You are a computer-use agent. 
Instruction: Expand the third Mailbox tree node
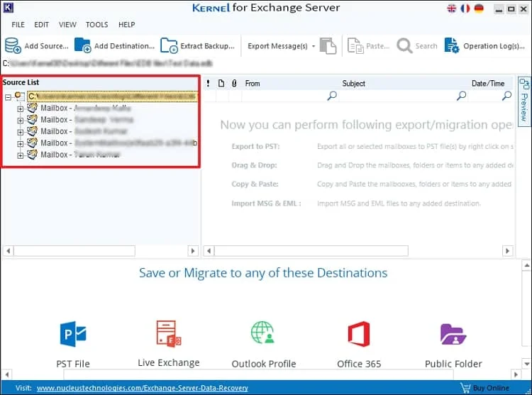21,132
